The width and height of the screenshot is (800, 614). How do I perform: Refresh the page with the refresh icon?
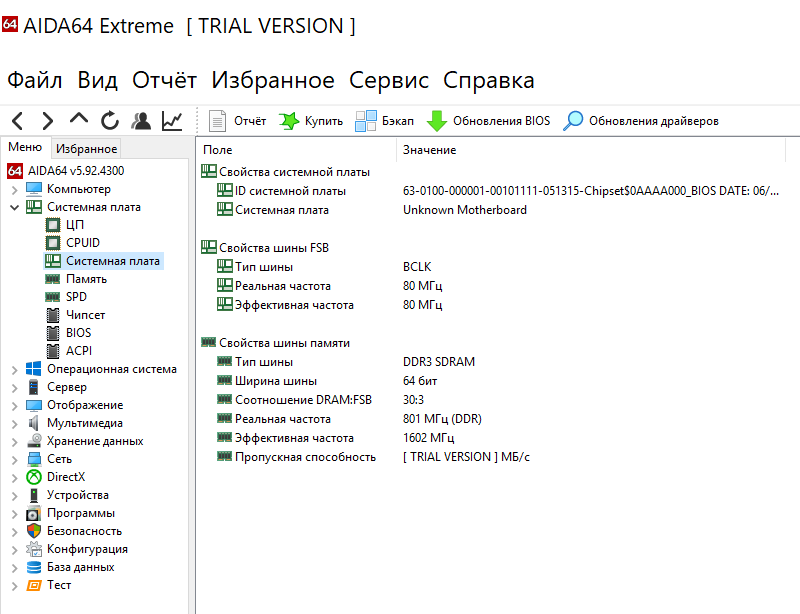coord(110,121)
